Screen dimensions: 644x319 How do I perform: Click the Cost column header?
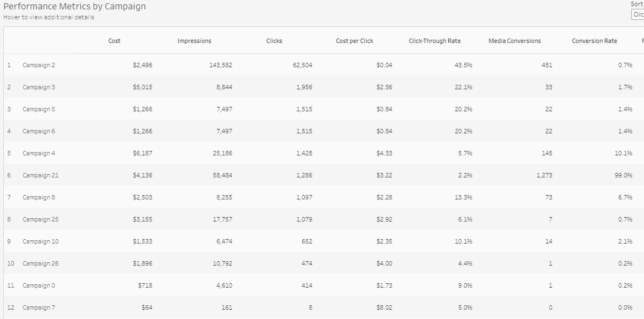(x=114, y=41)
